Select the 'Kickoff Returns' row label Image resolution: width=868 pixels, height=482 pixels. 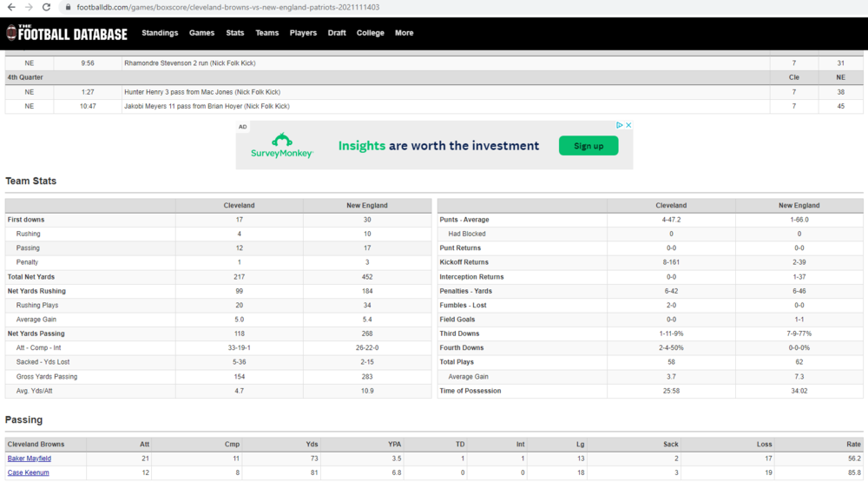(464, 262)
